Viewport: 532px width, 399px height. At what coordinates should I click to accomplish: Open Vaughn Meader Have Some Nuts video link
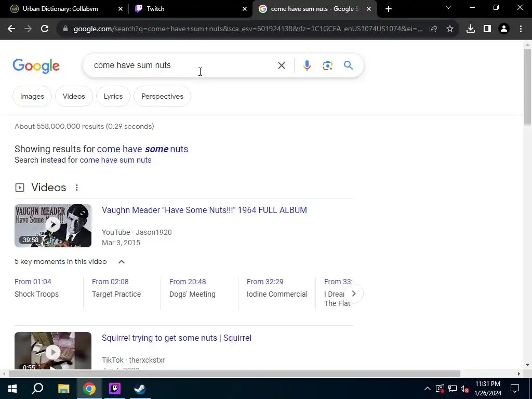(x=204, y=210)
